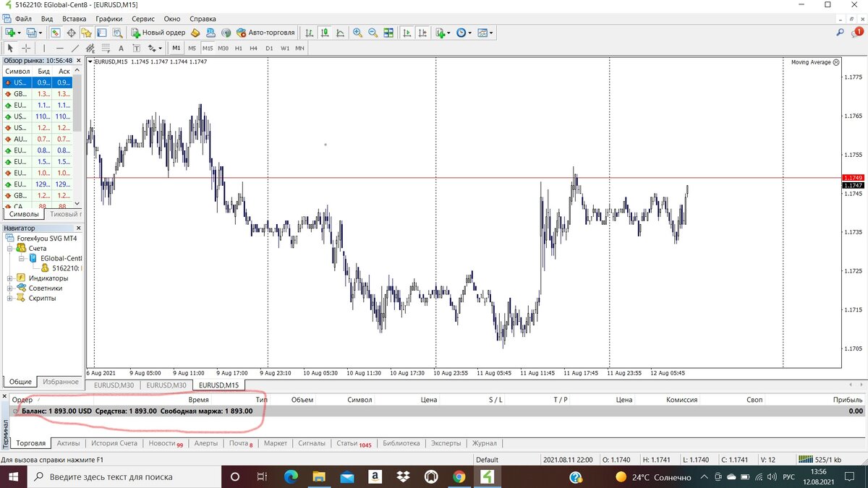Switch to the Избранное navigator tab
This screenshot has height=488, width=868.
(x=61, y=382)
